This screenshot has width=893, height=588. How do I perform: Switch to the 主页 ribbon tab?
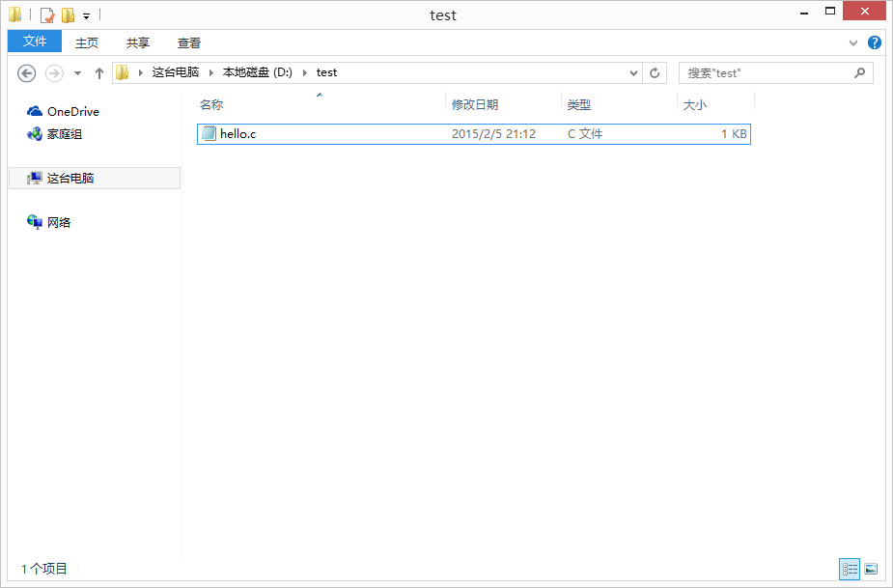(x=87, y=42)
